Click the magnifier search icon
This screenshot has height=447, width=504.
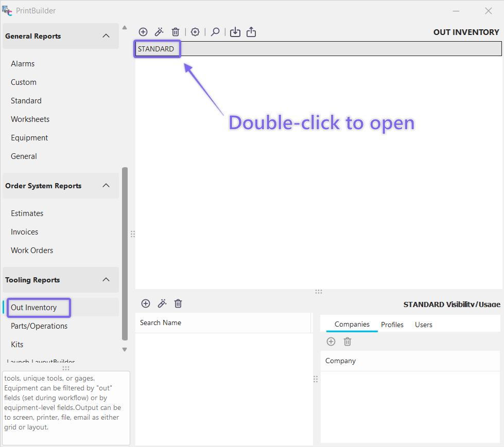[215, 32]
